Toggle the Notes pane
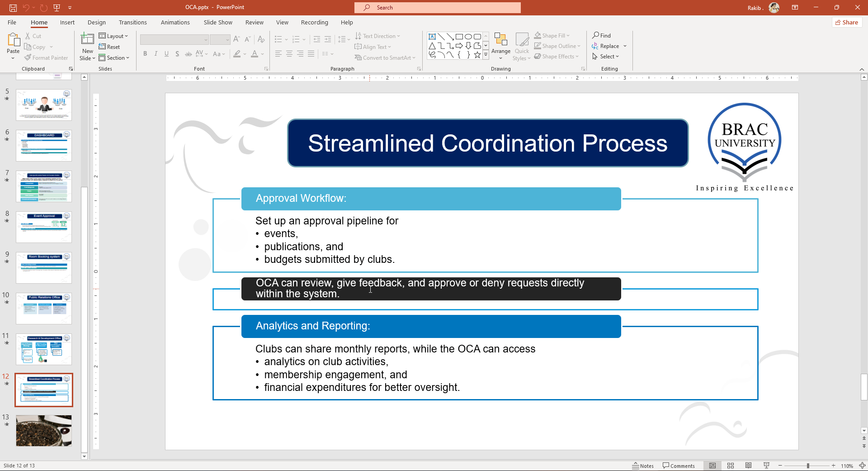Viewport: 868px width, 471px height. (643, 466)
